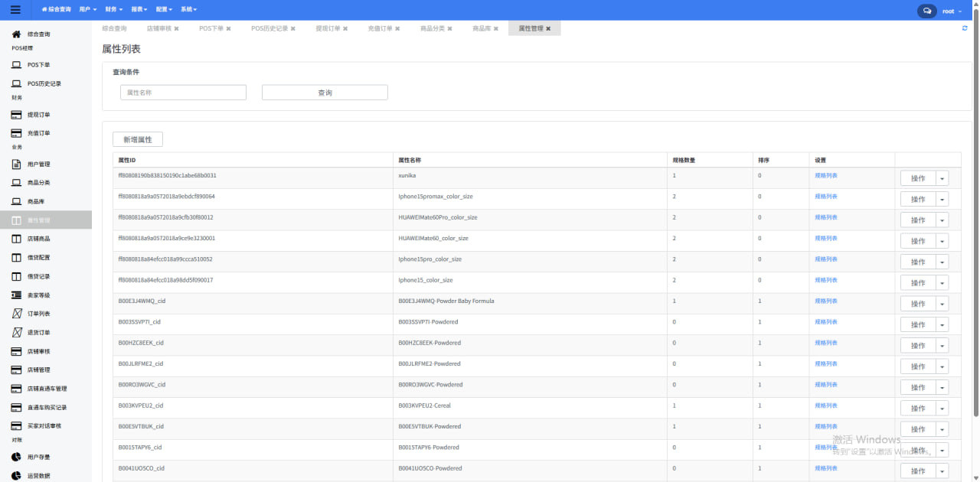Screen dimensions: 980x482
Task: Select 属性管理 in the sidebar
Action: point(46,220)
